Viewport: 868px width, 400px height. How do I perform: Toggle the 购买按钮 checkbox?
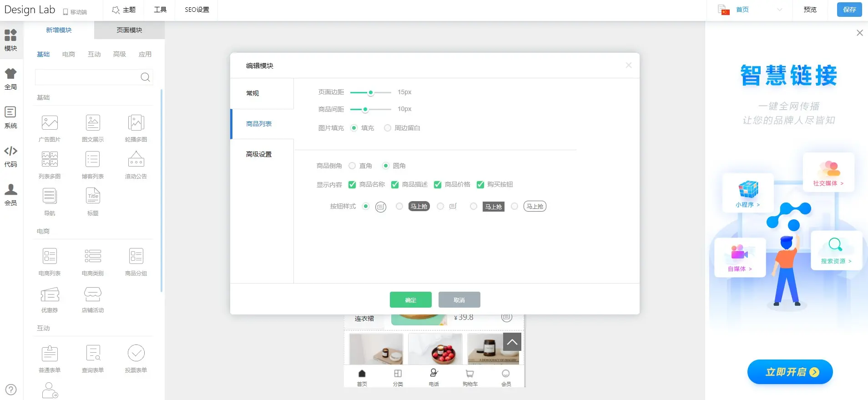tap(480, 184)
